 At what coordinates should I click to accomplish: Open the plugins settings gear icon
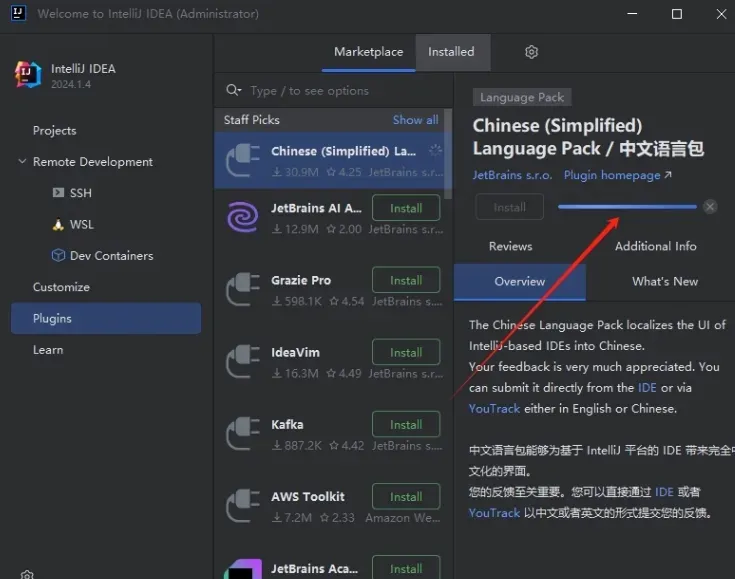tap(531, 52)
